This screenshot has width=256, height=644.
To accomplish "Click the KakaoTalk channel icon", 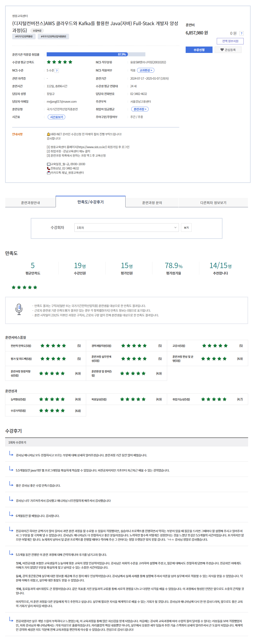I will [48, 173].
